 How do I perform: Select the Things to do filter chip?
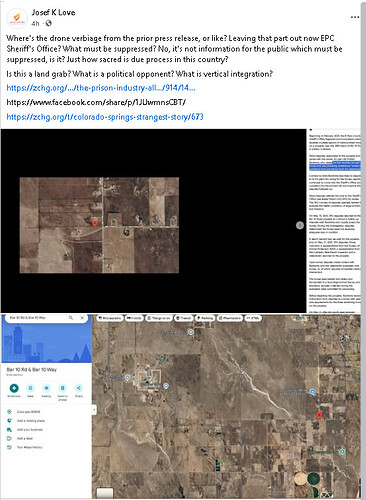pos(159,318)
